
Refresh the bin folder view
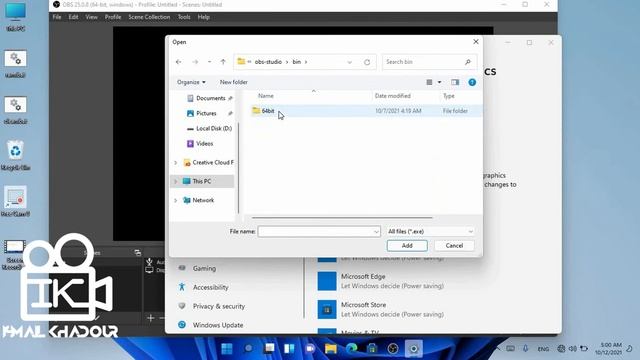[367, 62]
